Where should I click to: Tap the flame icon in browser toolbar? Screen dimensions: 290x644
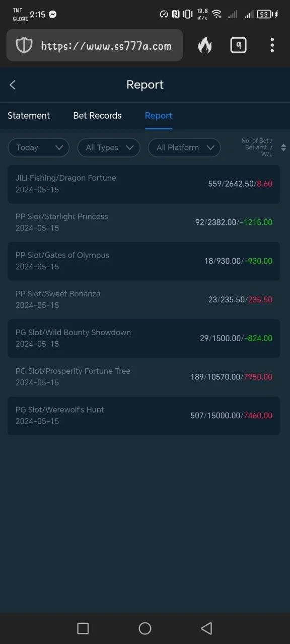point(205,46)
